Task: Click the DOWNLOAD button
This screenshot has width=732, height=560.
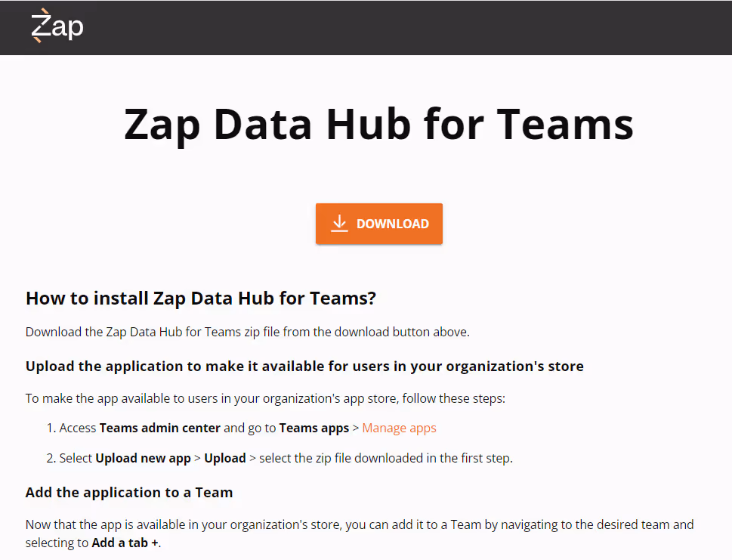Action: 378,224
